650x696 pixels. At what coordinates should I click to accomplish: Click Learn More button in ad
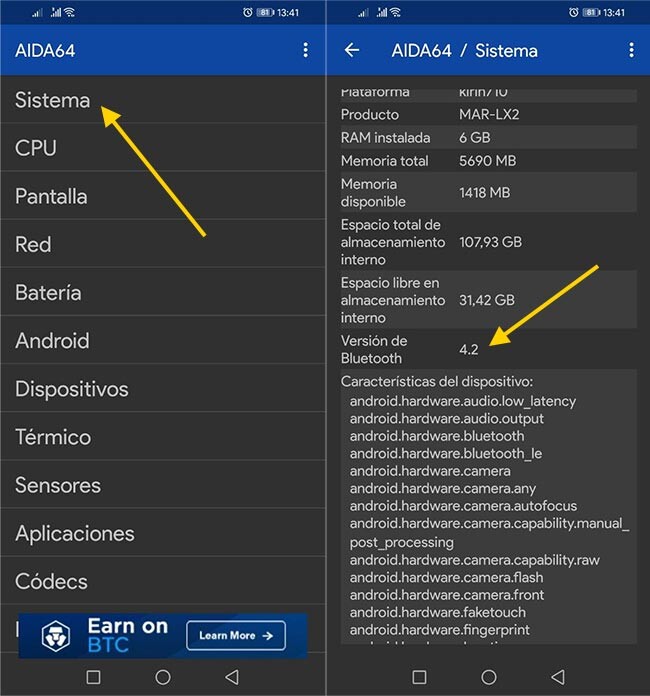tap(236, 636)
